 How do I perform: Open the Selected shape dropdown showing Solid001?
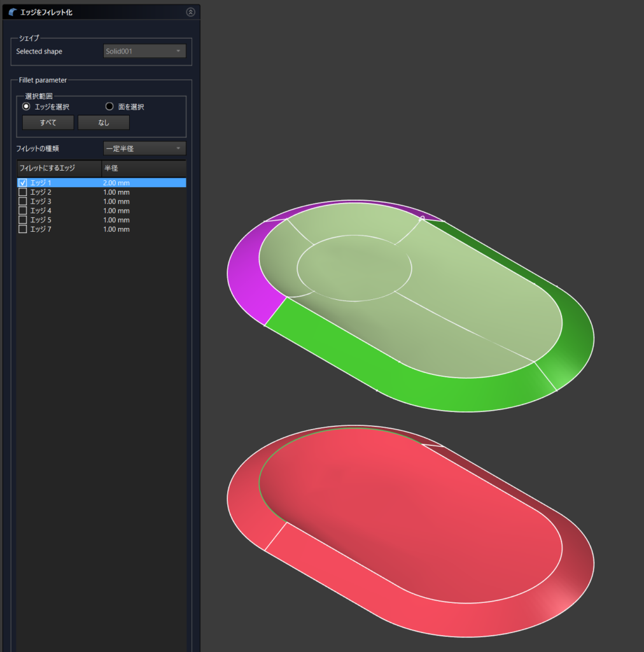pyautogui.click(x=144, y=52)
